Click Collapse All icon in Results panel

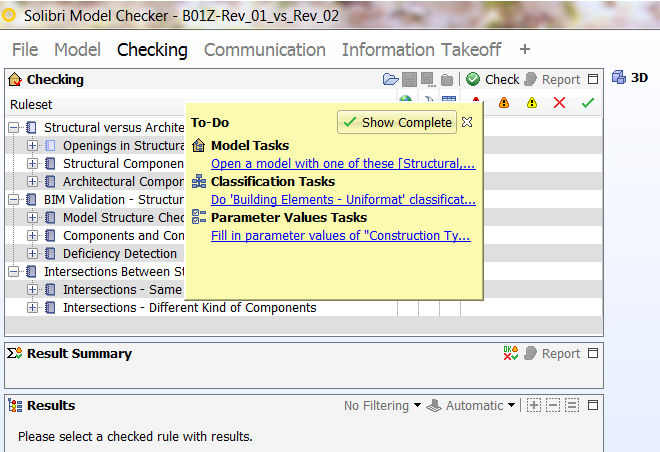click(553, 405)
